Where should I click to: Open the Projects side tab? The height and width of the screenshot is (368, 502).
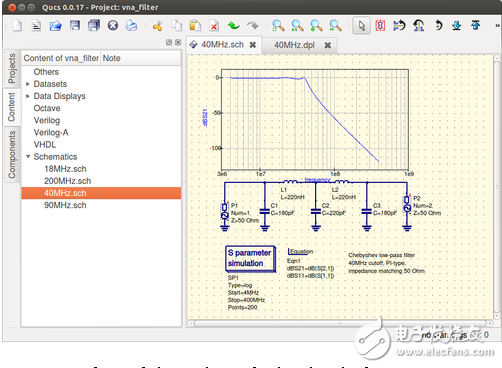tap(12, 68)
